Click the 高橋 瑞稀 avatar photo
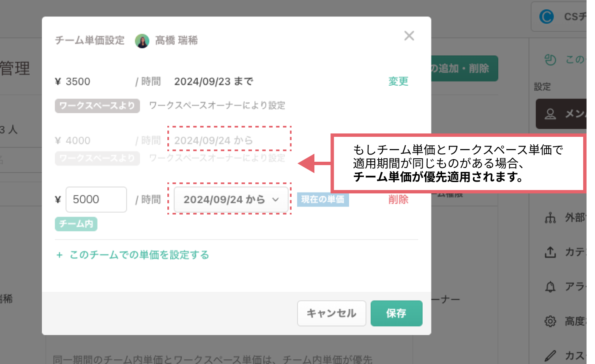The height and width of the screenshot is (364, 595). (142, 41)
